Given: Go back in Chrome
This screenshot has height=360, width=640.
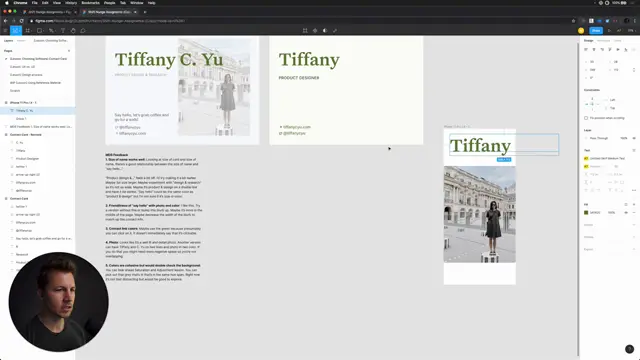Looking at the screenshot, I should [5, 21].
